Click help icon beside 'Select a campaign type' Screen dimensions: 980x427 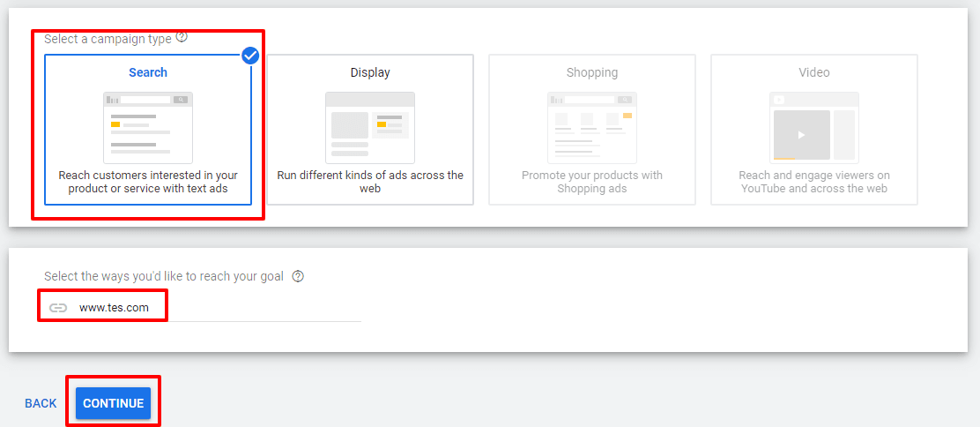point(182,37)
